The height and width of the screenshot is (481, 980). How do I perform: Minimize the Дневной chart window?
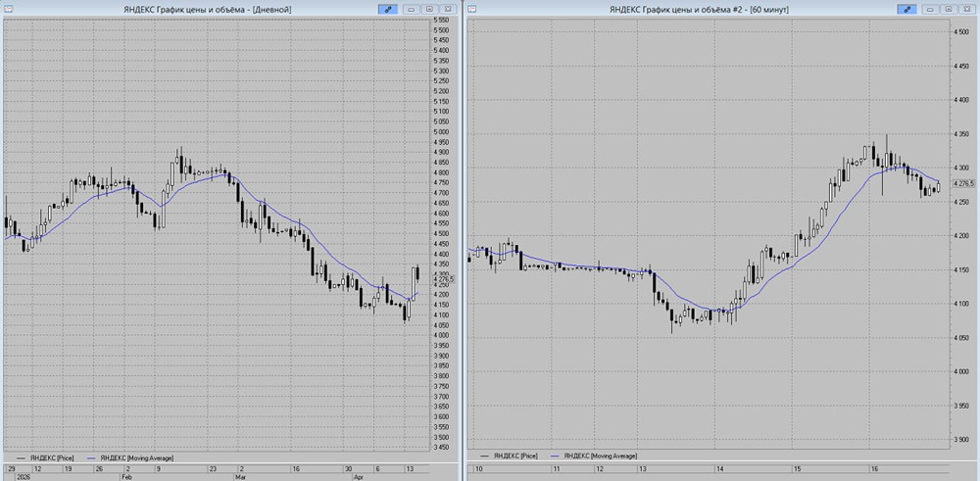tap(412, 10)
